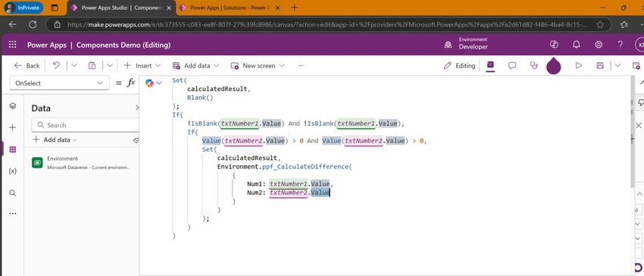Open the app launcher waffle icon
Screen dimensions: 644x276
click(x=13, y=45)
